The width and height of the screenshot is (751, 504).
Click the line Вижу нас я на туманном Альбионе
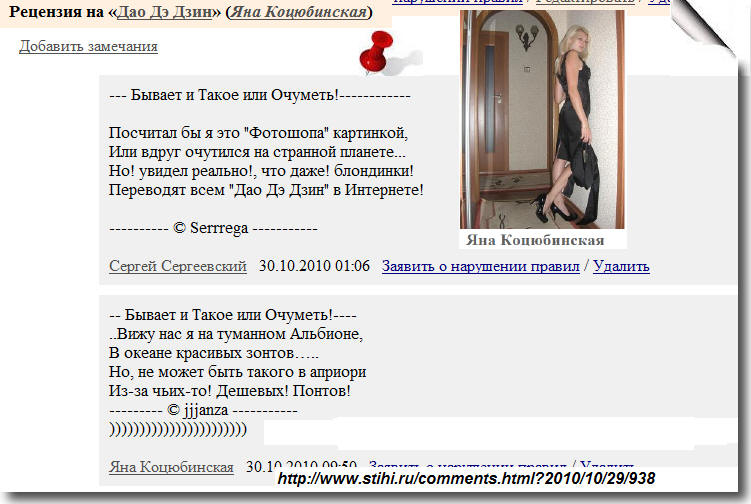point(236,334)
